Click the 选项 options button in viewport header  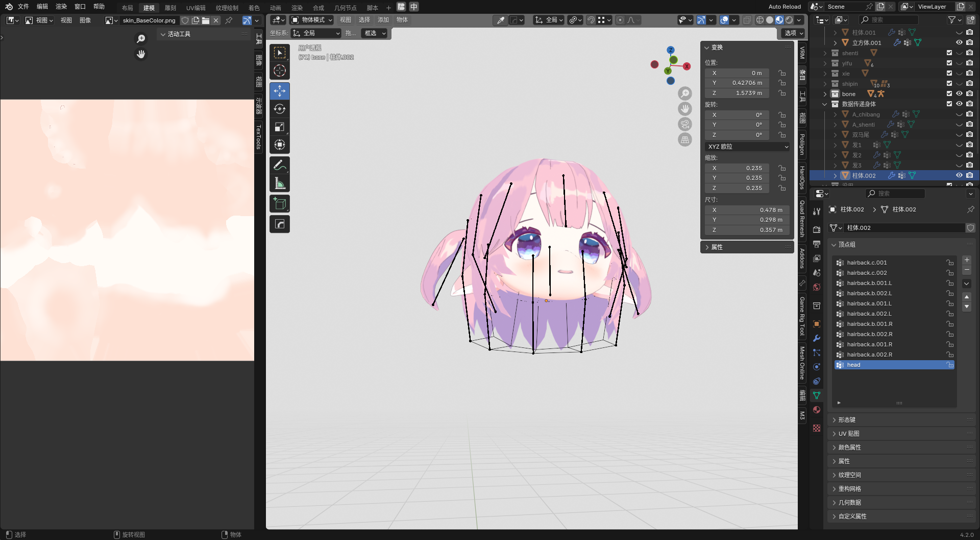pyautogui.click(x=793, y=33)
